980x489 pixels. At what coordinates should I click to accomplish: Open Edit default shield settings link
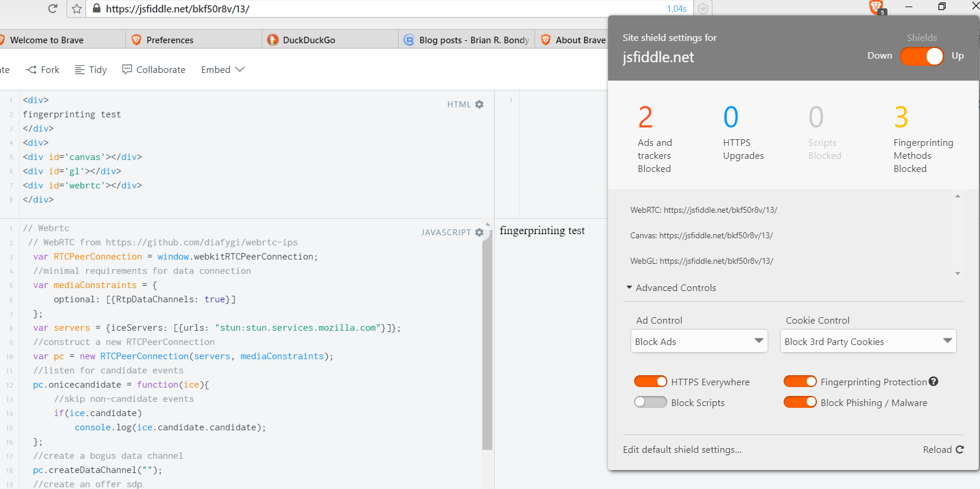pyautogui.click(x=682, y=449)
